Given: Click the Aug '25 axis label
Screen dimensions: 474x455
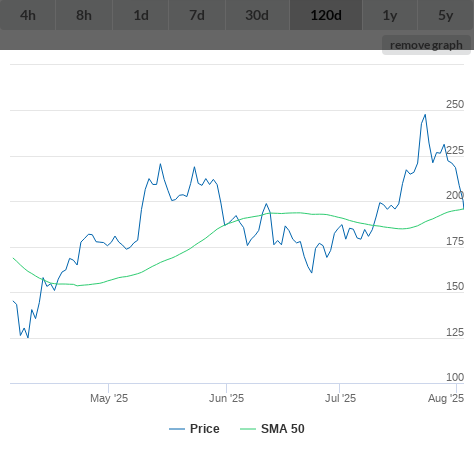Looking at the screenshot, I should [446, 398].
